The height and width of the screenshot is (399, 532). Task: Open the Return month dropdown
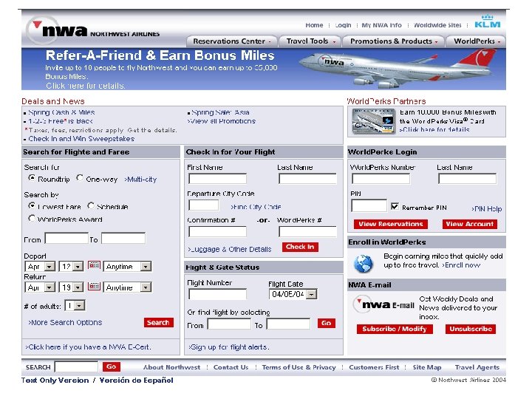[40, 287]
